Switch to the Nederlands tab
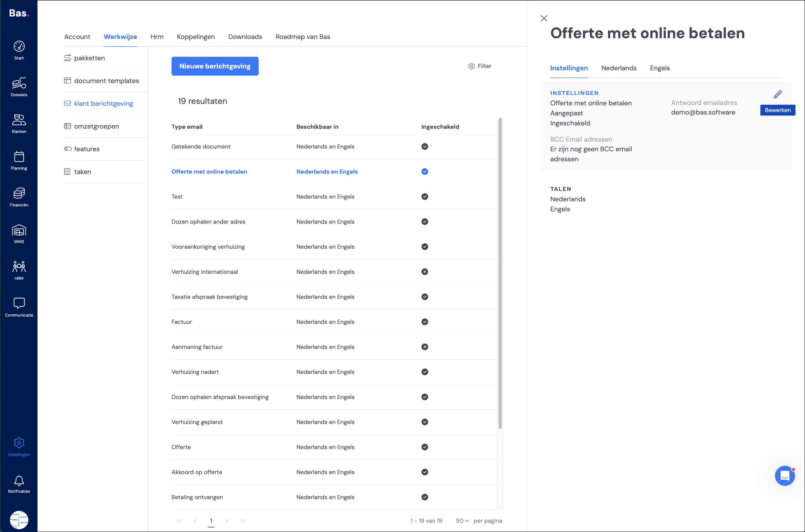This screenshot has width=805, height=532. coord(619,68)
